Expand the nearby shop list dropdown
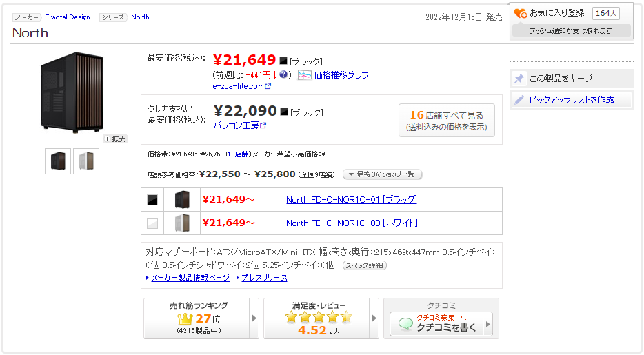Viewport: 644px width, 355px height. [382, 174]
